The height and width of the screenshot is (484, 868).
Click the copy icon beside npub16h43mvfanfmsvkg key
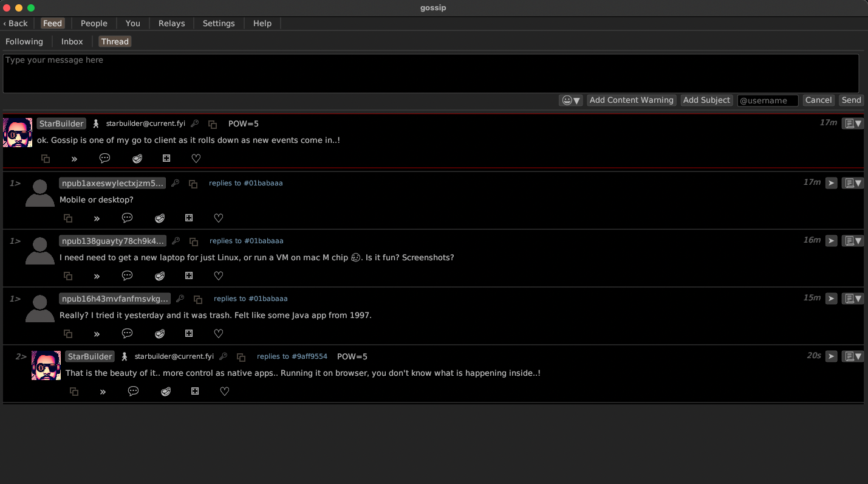pyautogui.click(x=197, y=299)
